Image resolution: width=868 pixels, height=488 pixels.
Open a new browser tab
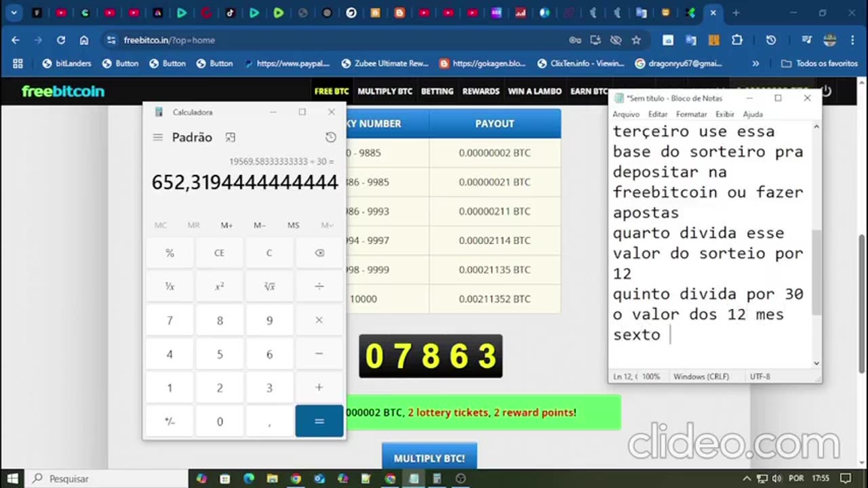point(736,12)
